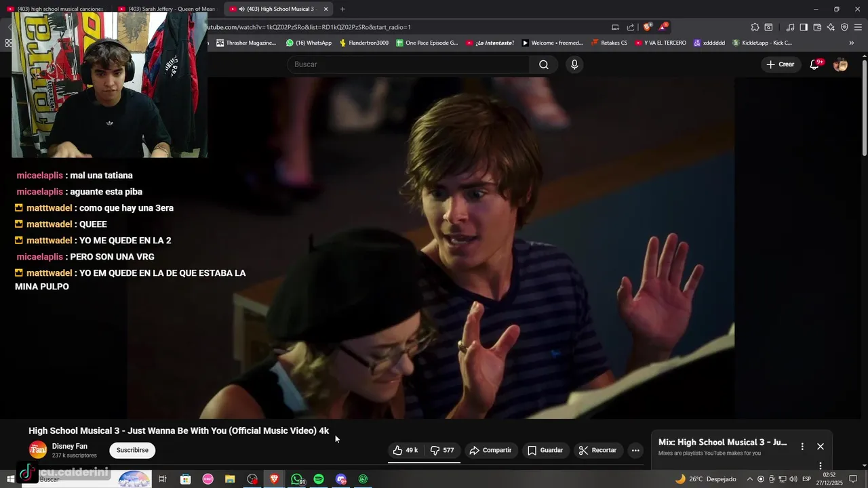Open Task View on the taskbar

click(163, 479)
